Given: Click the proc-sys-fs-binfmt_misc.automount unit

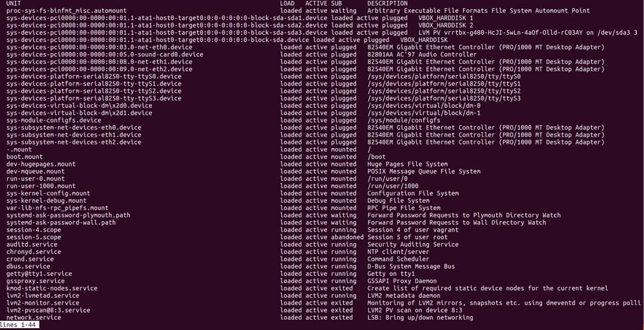Looking at the screenshot, I should (x=66, y=11).
